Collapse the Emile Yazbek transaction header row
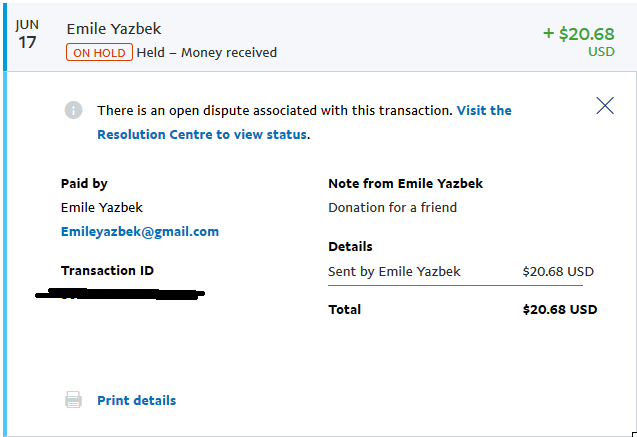 (x=318, y=37)
